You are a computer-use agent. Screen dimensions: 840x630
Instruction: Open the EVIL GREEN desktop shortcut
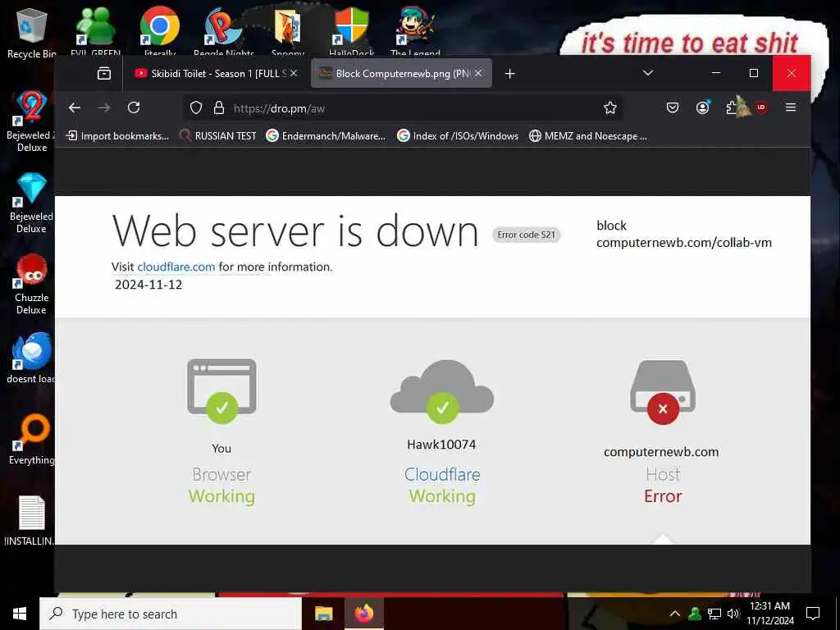(95, 32)
